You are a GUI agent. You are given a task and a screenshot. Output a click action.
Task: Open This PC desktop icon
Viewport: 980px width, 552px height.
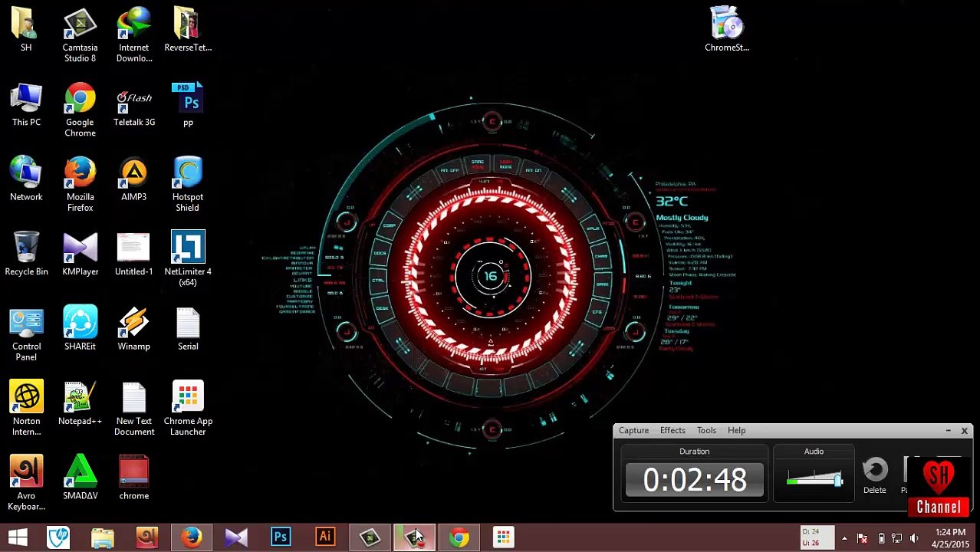(x=26, y=105)
